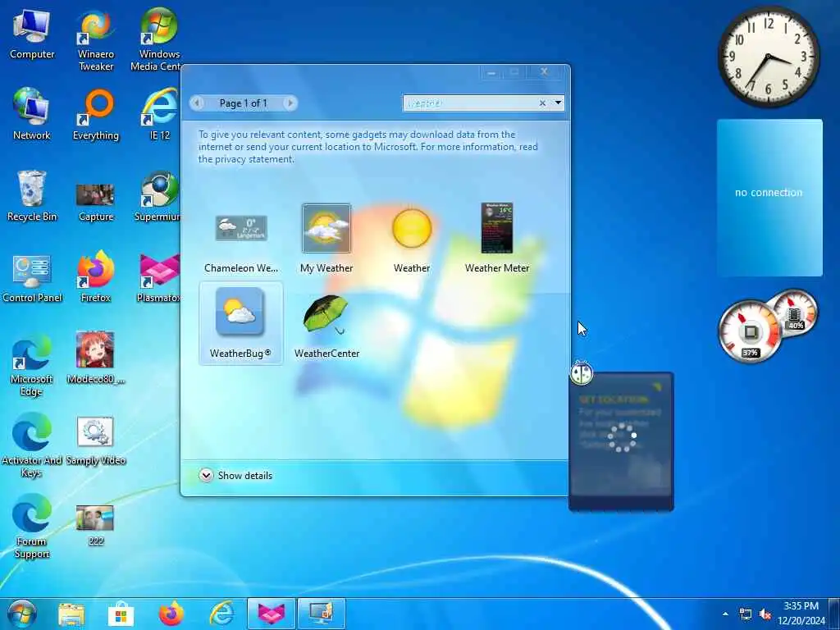The image size is (840, 630).
Task: Go to next gadget page
Action: [290, 103]
